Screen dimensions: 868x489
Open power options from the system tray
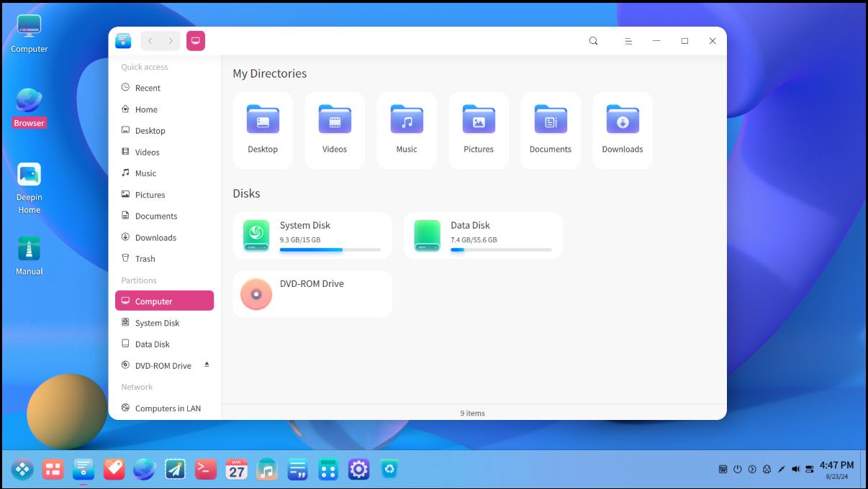point(737,469)
